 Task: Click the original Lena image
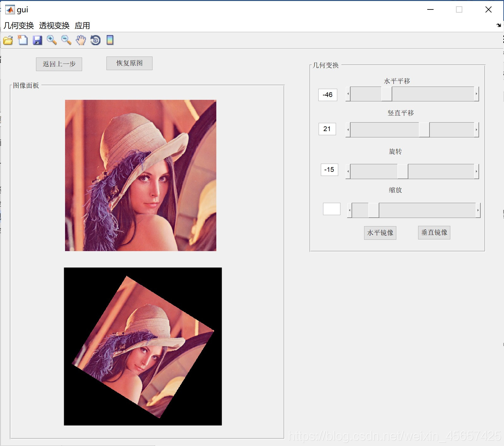pyautogui.click(x=141, y=175)
